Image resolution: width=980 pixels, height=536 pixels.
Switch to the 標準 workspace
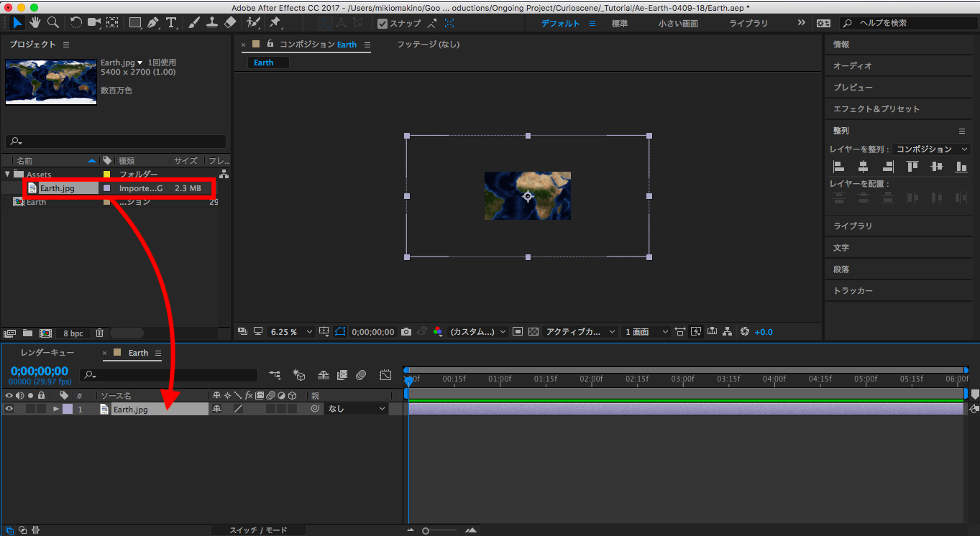click(x=619, y=23)
